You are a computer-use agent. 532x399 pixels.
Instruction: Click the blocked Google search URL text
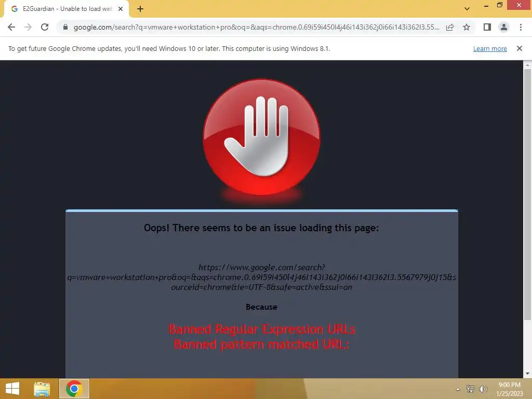tap(262, 277)
